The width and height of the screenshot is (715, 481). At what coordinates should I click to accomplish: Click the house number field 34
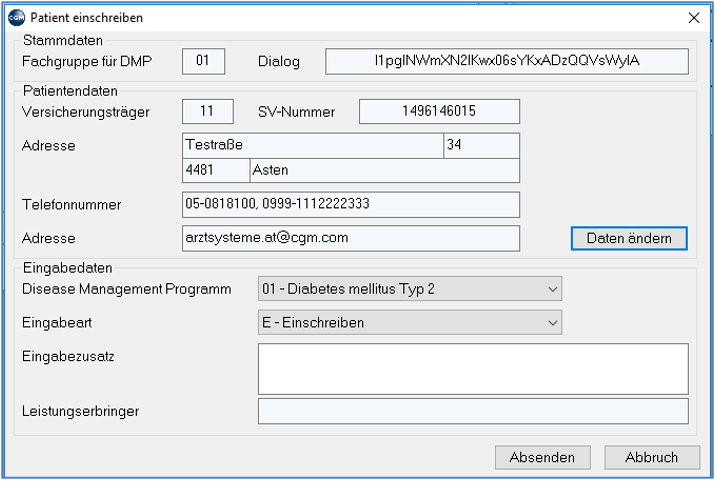(x=482, y=145)
